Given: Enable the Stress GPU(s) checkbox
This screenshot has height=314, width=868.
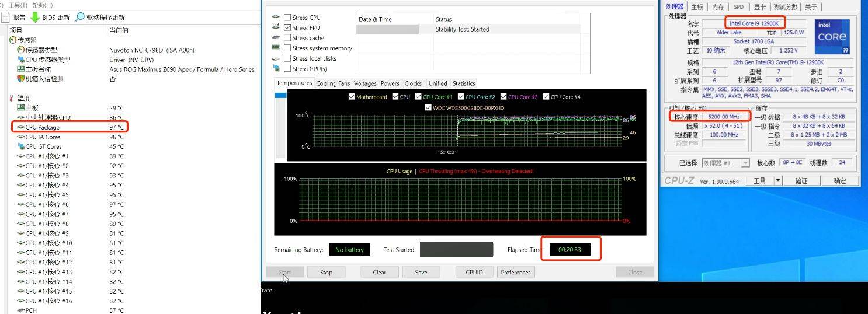Looking at the screenshot, I should coord(287,69).
